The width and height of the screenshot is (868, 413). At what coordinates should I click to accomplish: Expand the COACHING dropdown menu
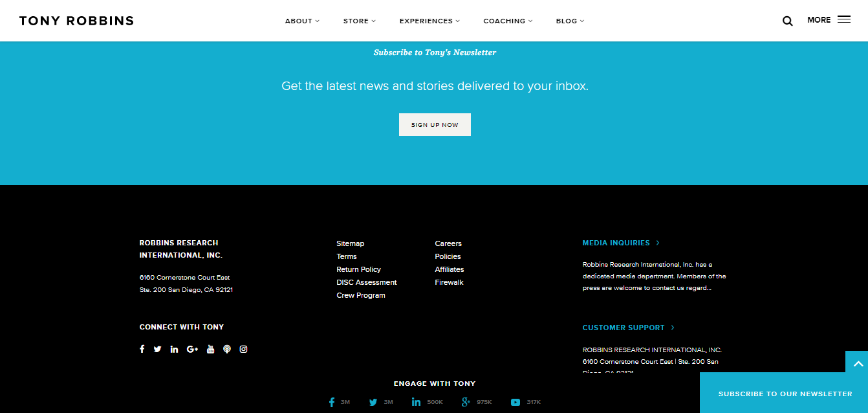508,21
